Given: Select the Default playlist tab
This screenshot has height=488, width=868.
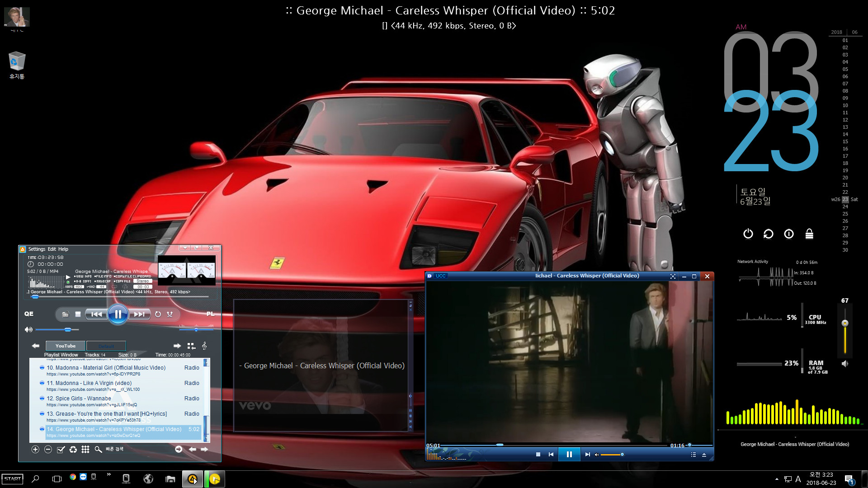Looking at the screenshot, I should [x=106, y=346].
